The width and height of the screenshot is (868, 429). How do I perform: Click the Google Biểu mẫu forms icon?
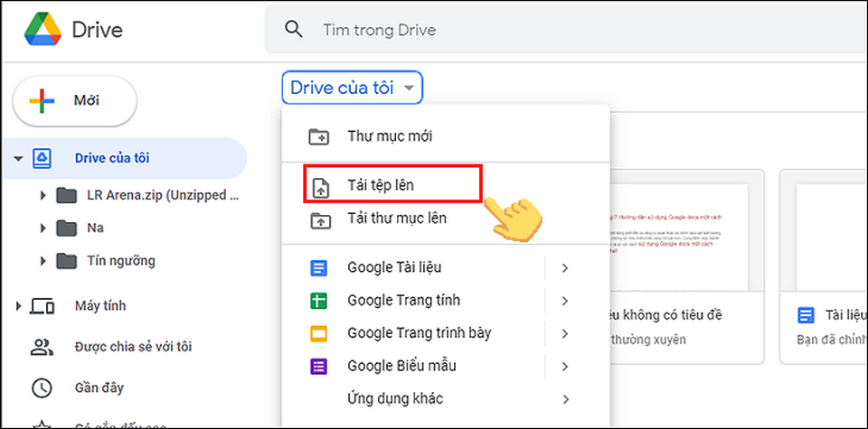(318, 366)
